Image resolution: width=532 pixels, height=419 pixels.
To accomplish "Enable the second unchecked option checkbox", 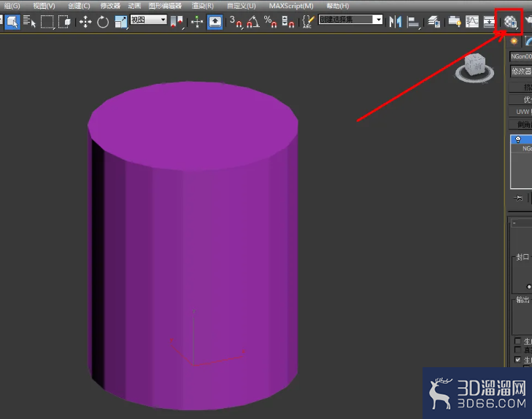I will coord(517,350).
